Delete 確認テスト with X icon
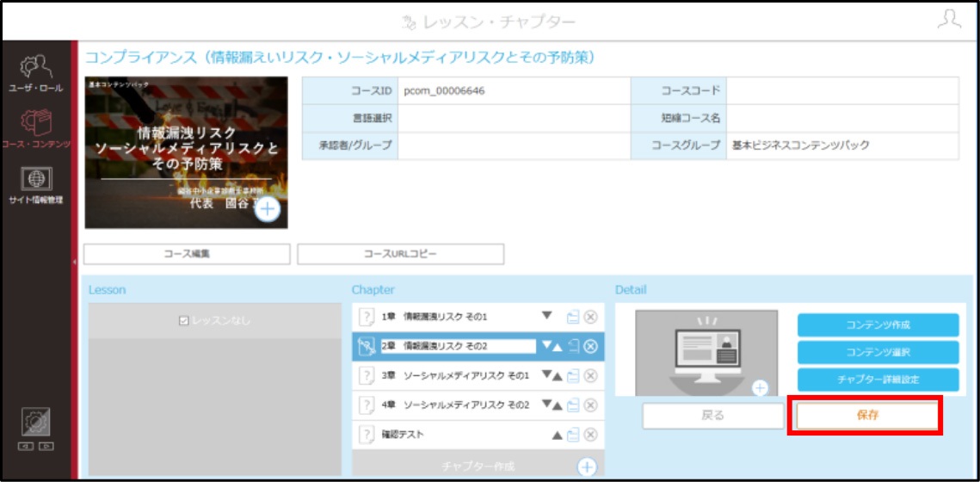Image resolution: width=980 pixels, height=482 pixels. [x=590, y=435]
